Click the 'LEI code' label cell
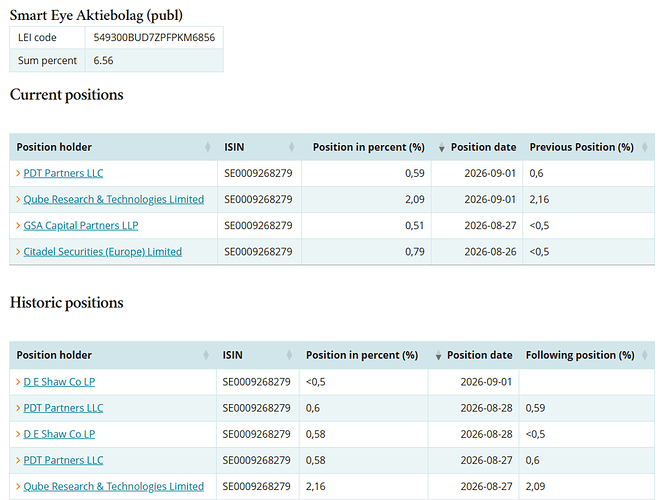 (47, 38)
